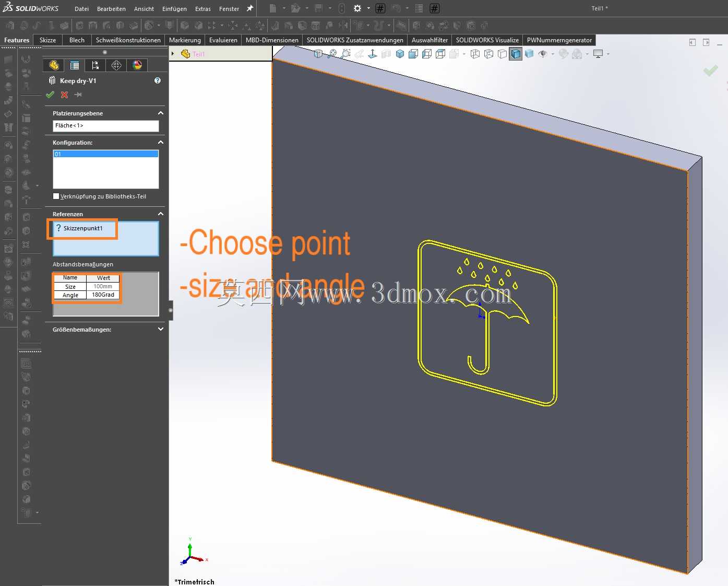
Task: Cancel with the red X icon
Action: (x=64, y=95)
